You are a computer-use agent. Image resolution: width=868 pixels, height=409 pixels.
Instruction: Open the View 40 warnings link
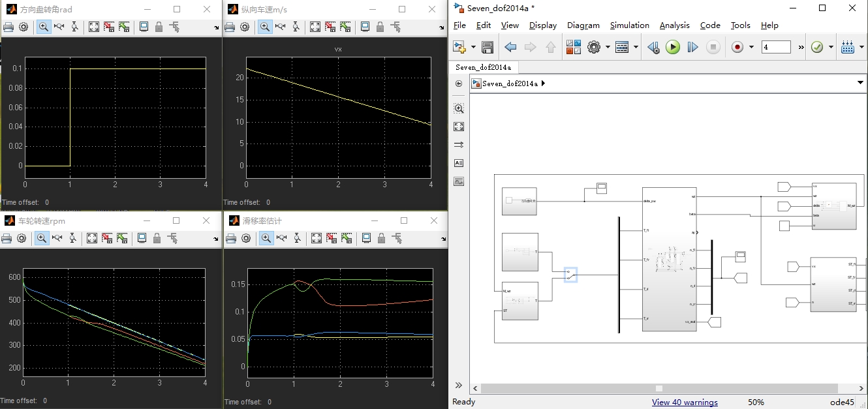(x=685, y=402)
